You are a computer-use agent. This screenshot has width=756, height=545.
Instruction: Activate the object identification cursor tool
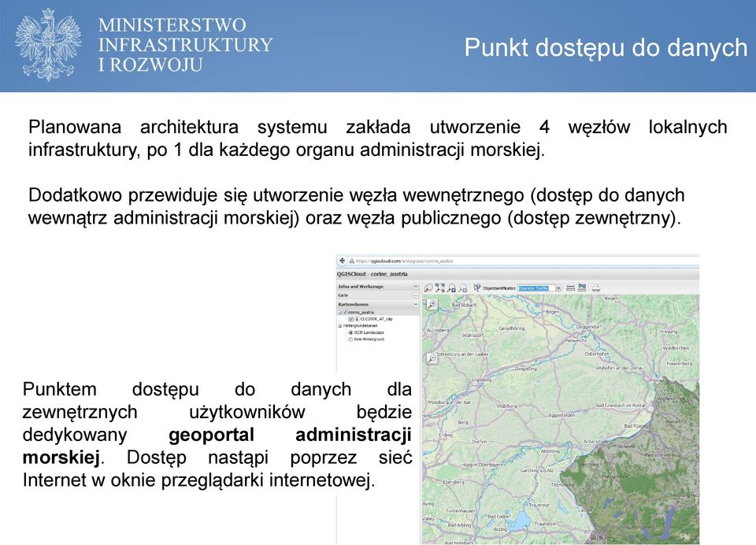(x=477, y=287)
